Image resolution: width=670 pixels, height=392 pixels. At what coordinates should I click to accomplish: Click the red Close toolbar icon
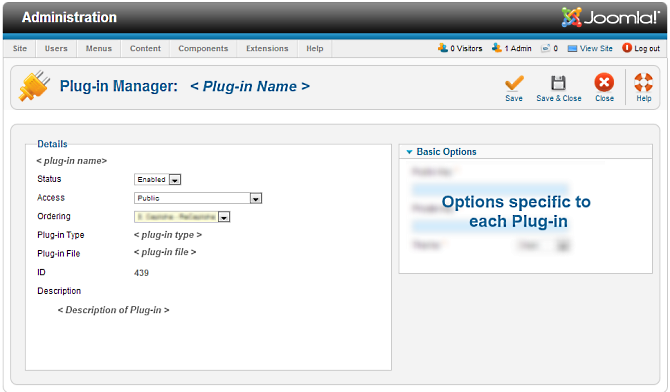coord(604,82)
